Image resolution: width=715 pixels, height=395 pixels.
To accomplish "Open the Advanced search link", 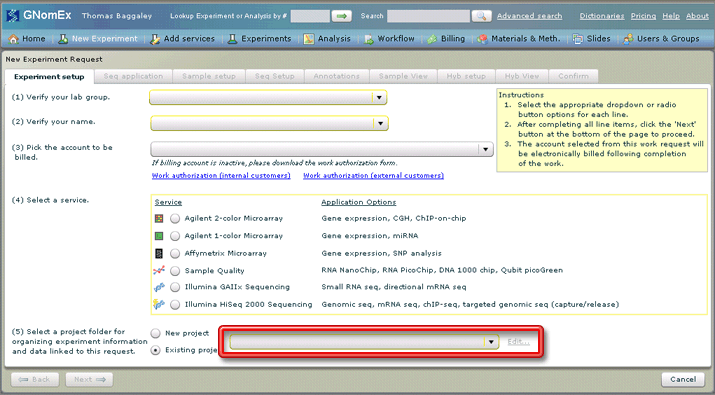I will click(x=529, y=16).
